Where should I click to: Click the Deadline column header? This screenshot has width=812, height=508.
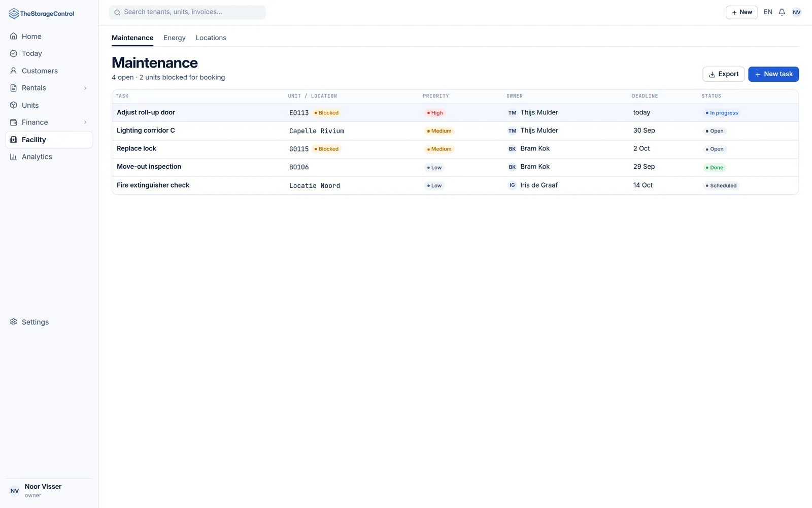click(645, 96)
